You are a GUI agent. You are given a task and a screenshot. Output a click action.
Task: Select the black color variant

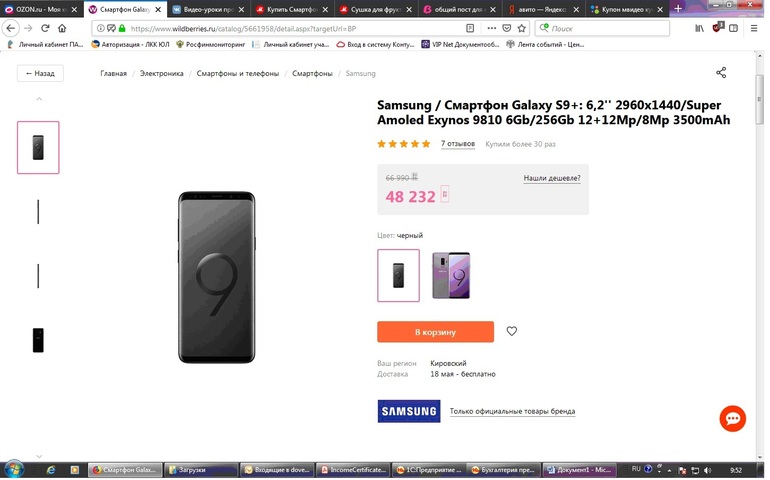coord(398,275)
